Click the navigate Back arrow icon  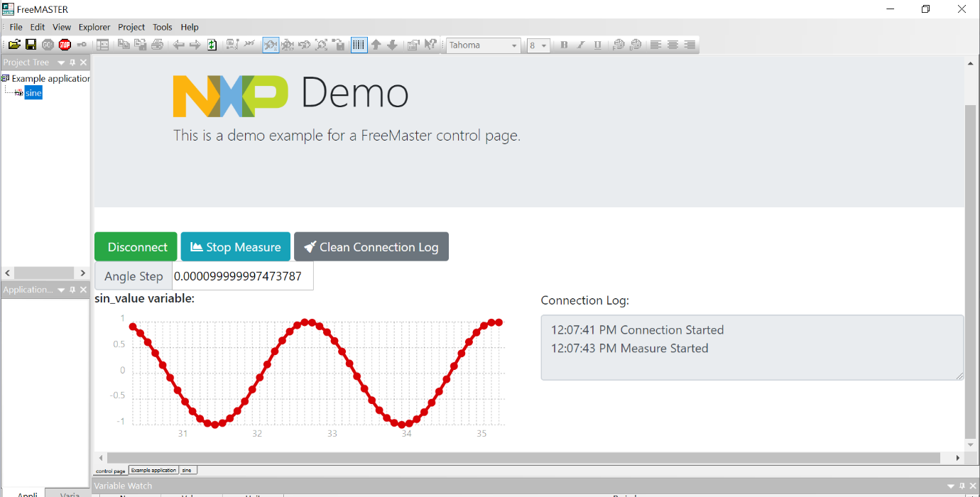[x=178, y=44]
